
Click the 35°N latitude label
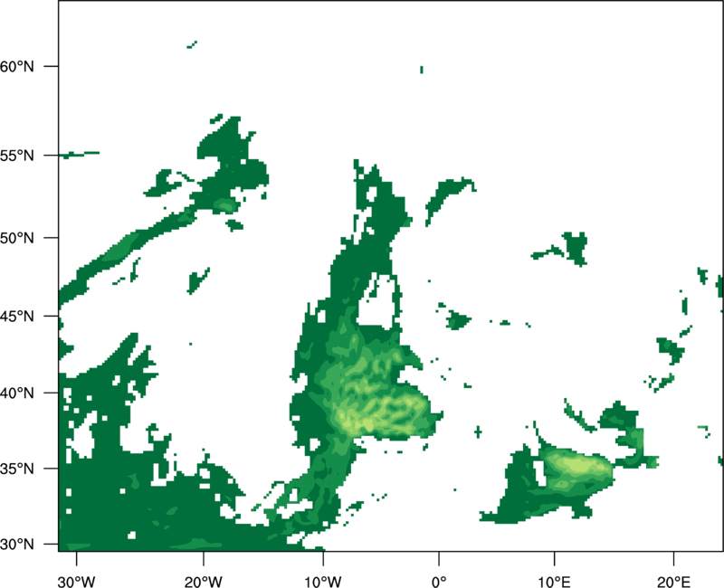pyautogui.click(x=17, y=469)
